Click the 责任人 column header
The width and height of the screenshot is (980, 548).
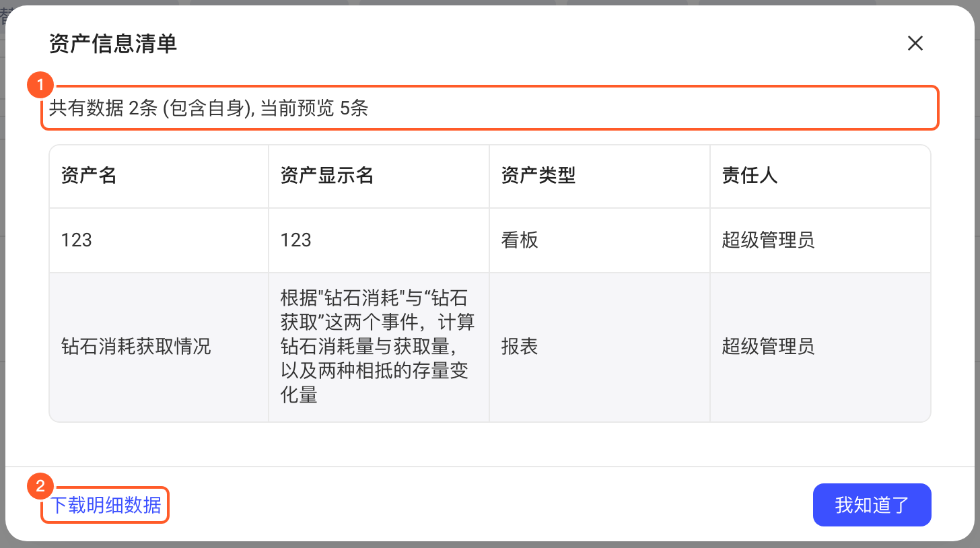click(820, 176)
